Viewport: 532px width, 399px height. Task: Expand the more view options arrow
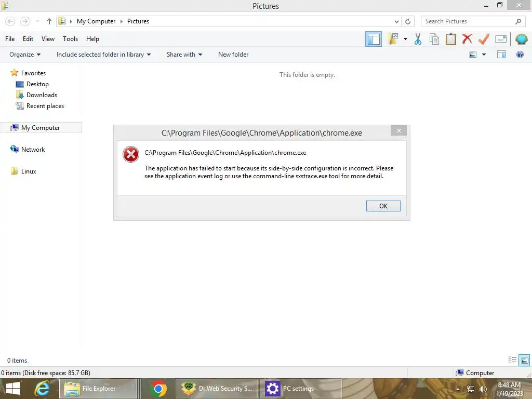[x=484, y=54]
